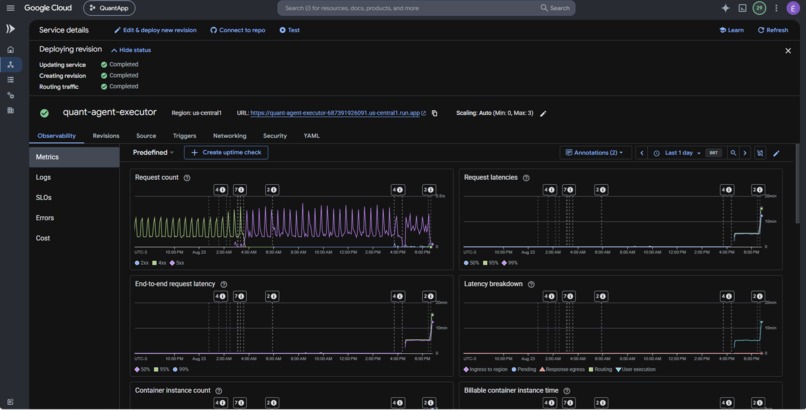This screenshot has width=806, height=410.
Task: Click the Refresh button
Action: (x=773, y=30)
